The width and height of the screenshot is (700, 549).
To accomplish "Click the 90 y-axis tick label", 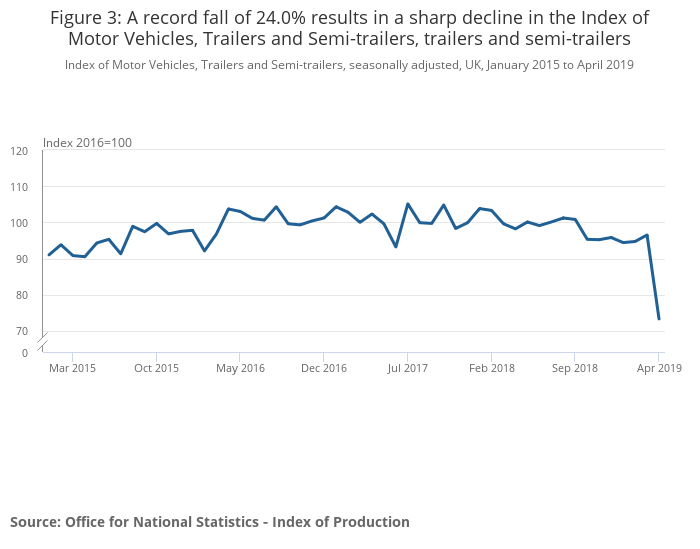I will pyautogui.click(x=22, y=259).
